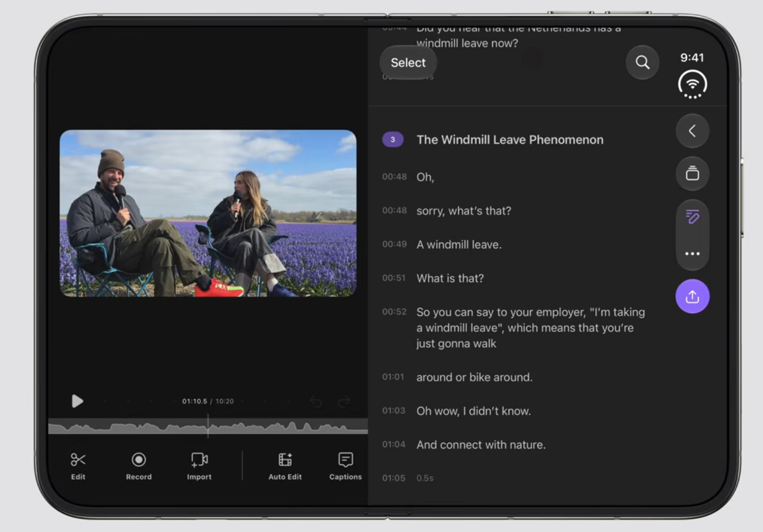The height and width of the screenshot is (532, 763).
Task: Open the Edit scissors tool
Action: [x=78, y=466]
